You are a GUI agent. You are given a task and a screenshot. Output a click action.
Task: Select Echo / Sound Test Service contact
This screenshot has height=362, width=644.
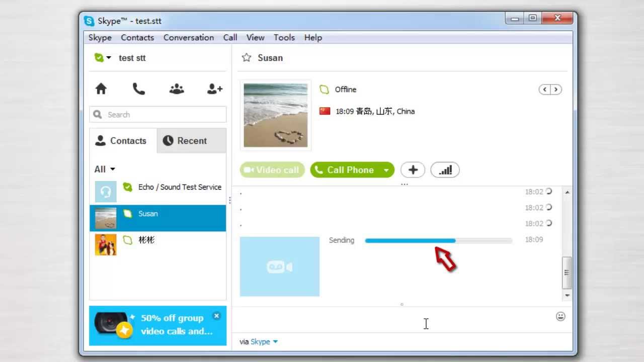coord(158,192)
